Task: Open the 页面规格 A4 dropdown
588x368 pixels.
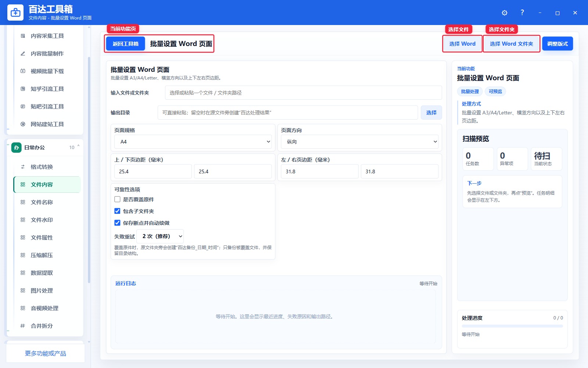Action: pos(193,142)
